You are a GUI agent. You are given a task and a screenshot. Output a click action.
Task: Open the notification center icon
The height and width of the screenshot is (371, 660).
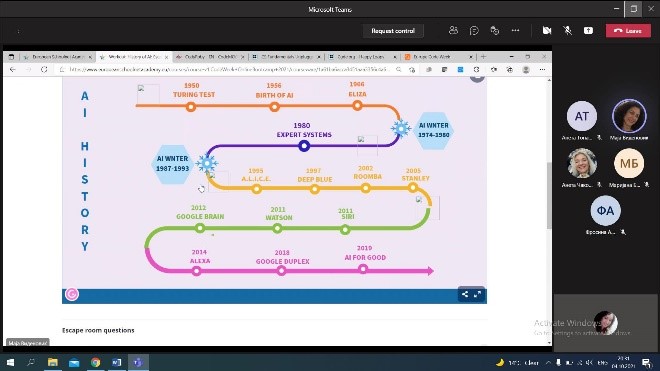[x=647, y=362]
